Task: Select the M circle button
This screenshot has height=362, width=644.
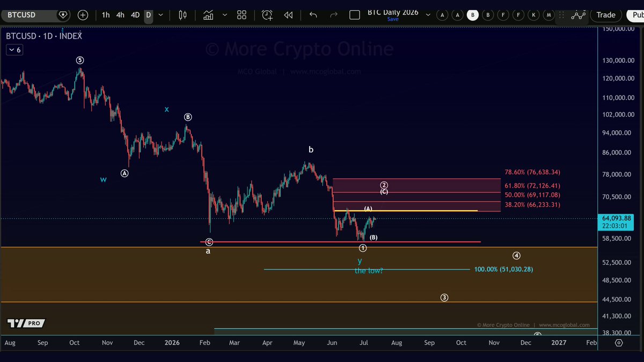Action: click(548, 15)
